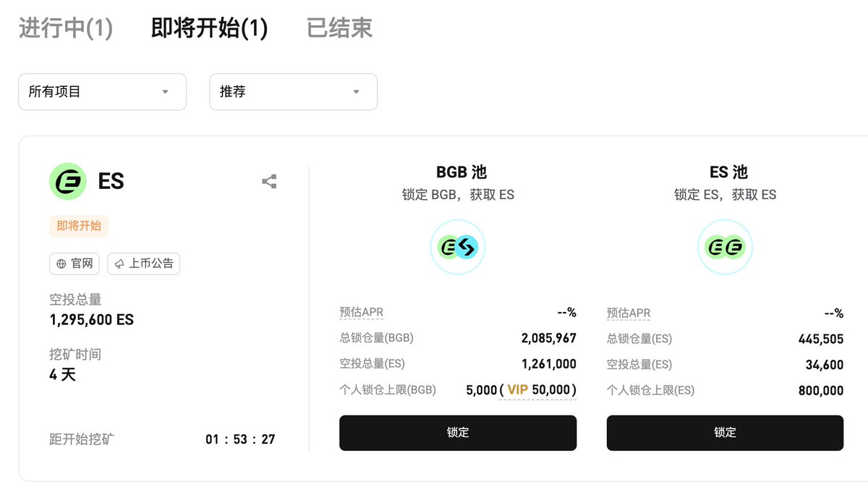Click the 4 天 mining duration
This screenshot has width=868, height=493.
pos(62,374)
